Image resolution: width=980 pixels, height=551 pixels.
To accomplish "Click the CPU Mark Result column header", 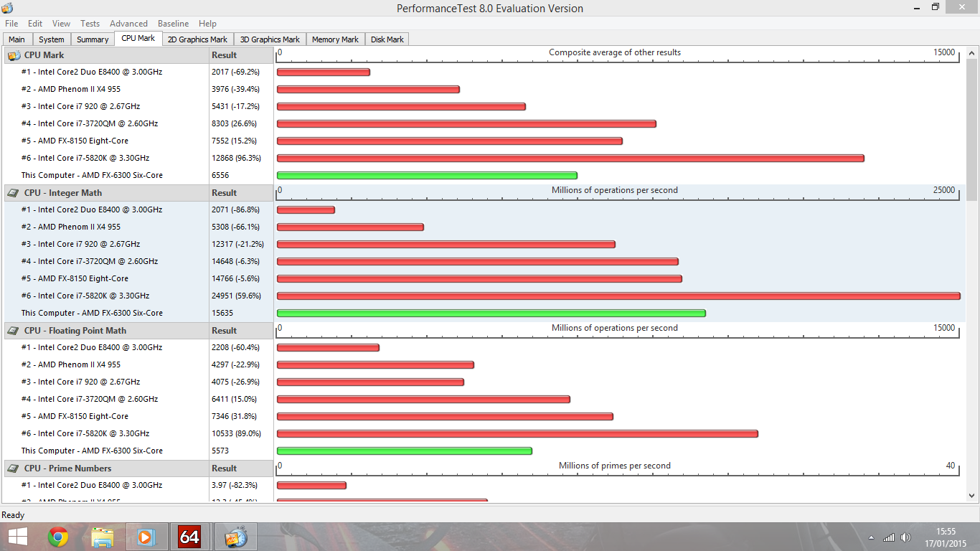I will (x=242, y=55).
